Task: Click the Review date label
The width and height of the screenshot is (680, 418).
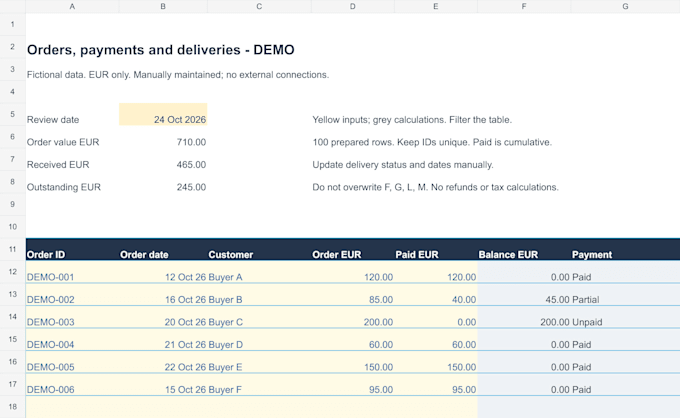Action: tap(53, 120)
